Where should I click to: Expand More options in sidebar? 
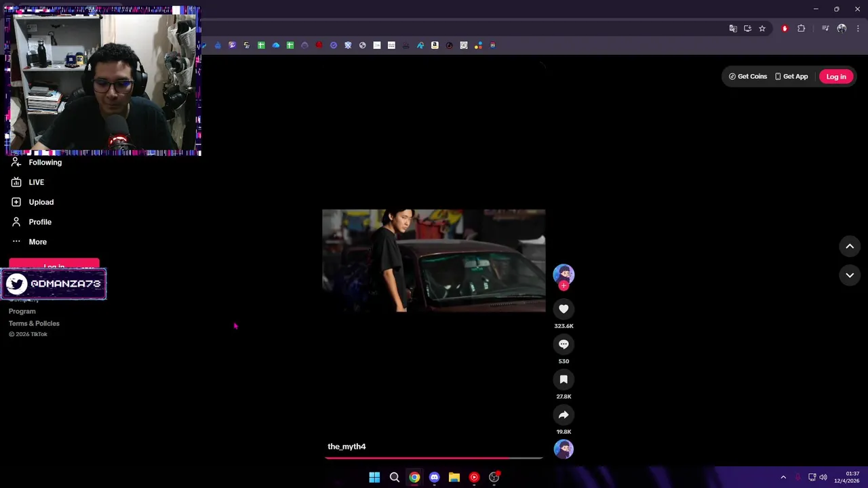(x=29, y=242)
